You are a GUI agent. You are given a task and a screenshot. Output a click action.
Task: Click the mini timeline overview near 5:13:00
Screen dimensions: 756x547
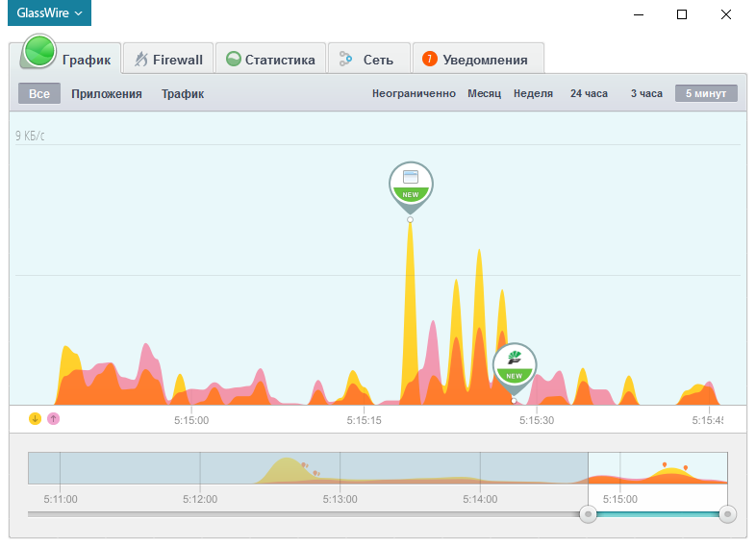coord(340,468)
